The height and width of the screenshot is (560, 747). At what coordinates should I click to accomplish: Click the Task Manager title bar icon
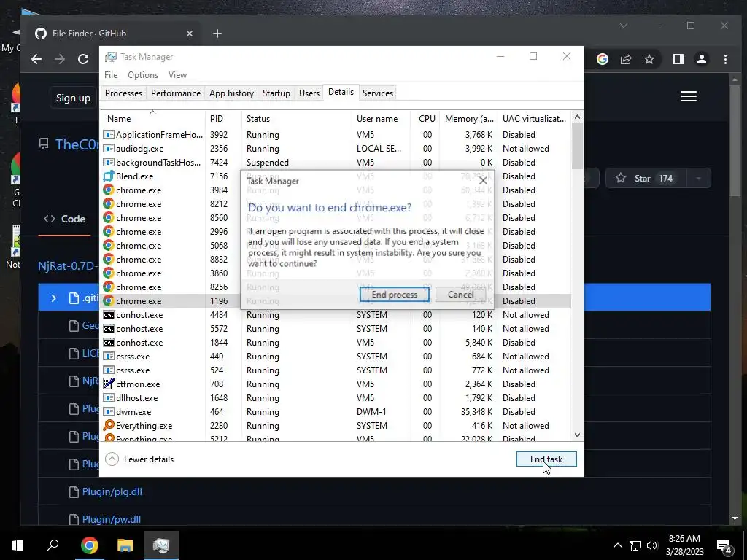click(x=111, y=57)
